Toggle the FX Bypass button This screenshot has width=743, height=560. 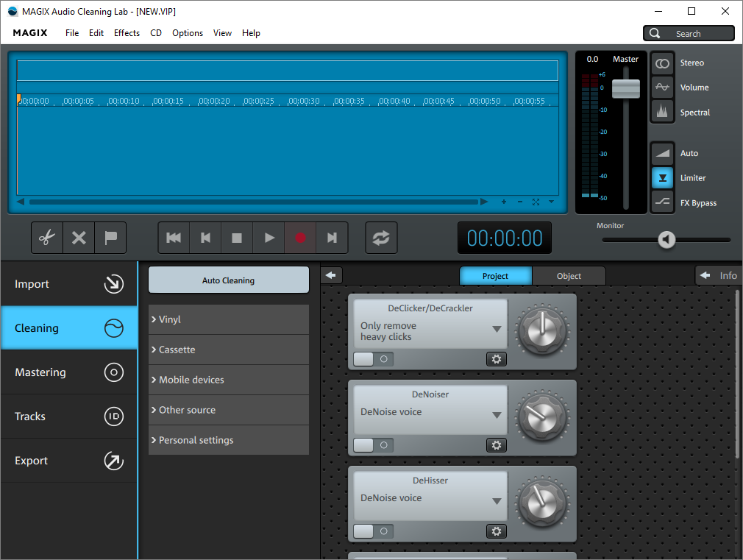coord(662,202)
